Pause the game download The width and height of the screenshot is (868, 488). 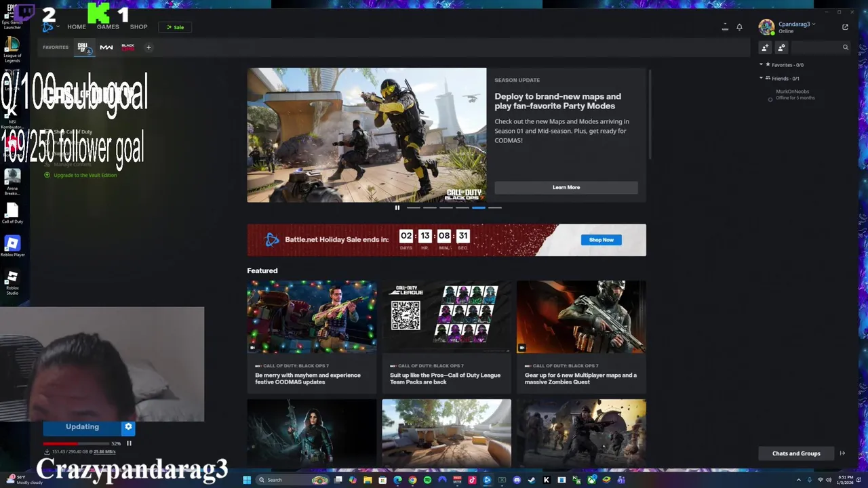pos(129,443)
